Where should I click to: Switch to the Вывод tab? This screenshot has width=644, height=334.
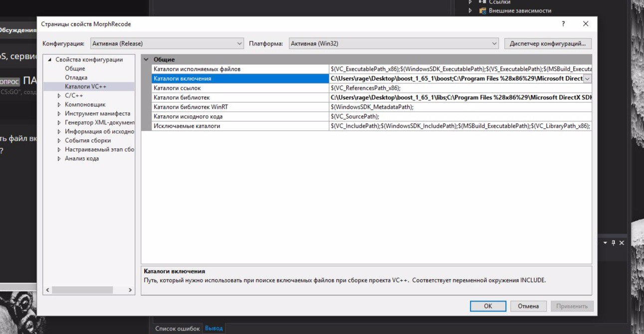214,329
